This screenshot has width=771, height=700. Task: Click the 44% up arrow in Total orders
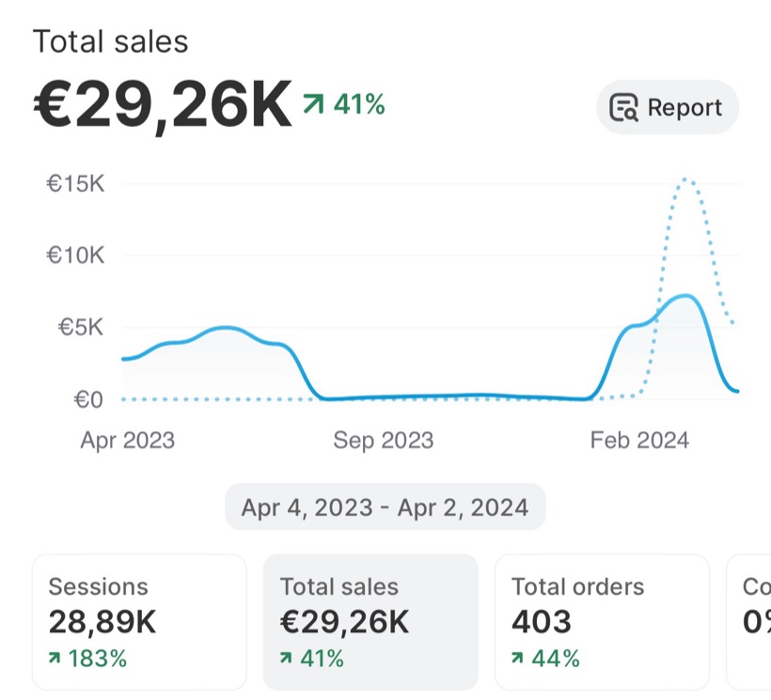517,658
